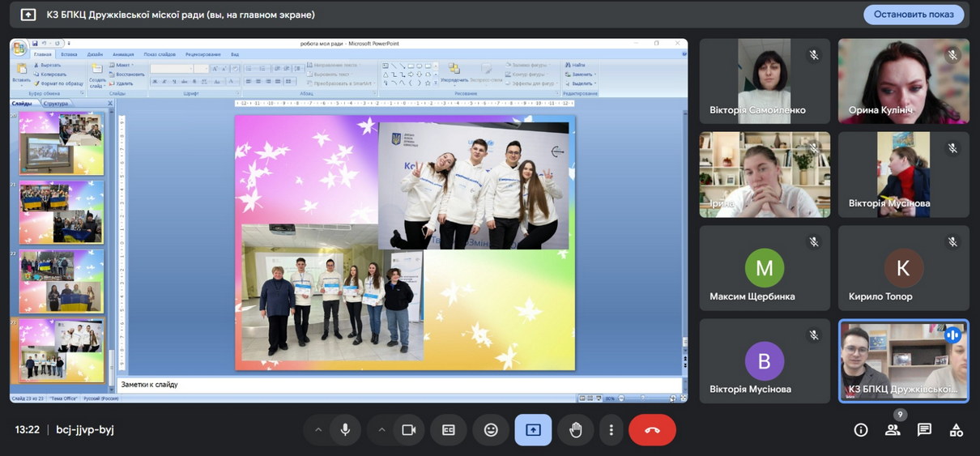Click 'Восстановить' in the slides group

(x=127, y=74)
